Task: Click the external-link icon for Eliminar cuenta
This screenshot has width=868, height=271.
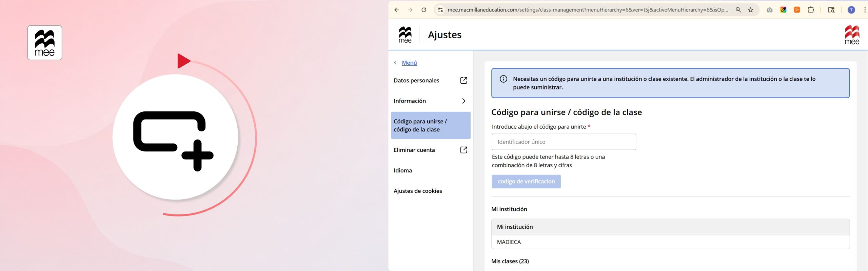Action: pos(463,150)
